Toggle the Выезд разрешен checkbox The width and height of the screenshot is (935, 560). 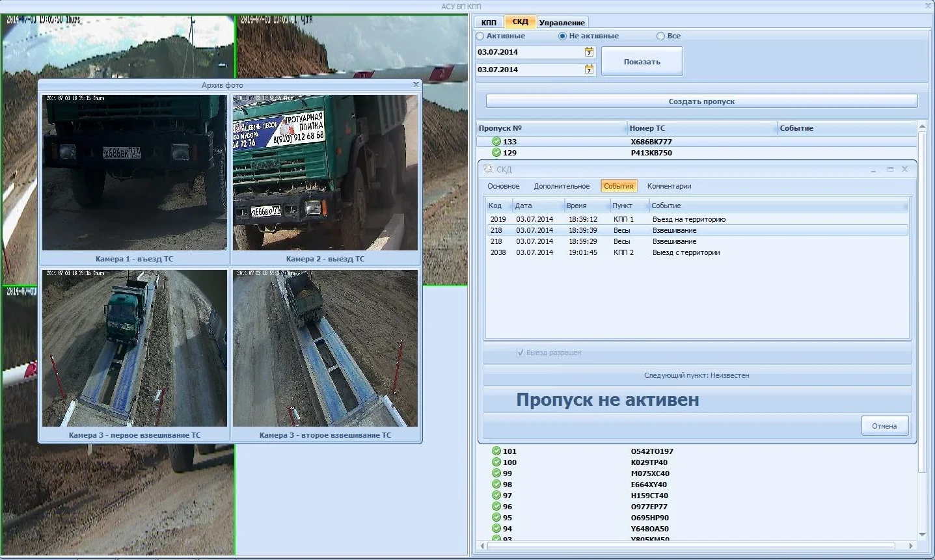pyautogui.click(x=520, y=353)
